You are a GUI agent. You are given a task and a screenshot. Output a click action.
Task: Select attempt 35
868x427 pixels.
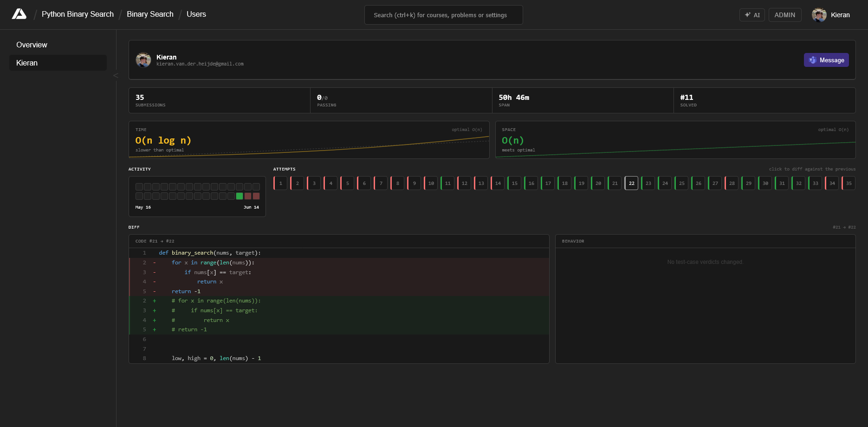pos(849,183)
